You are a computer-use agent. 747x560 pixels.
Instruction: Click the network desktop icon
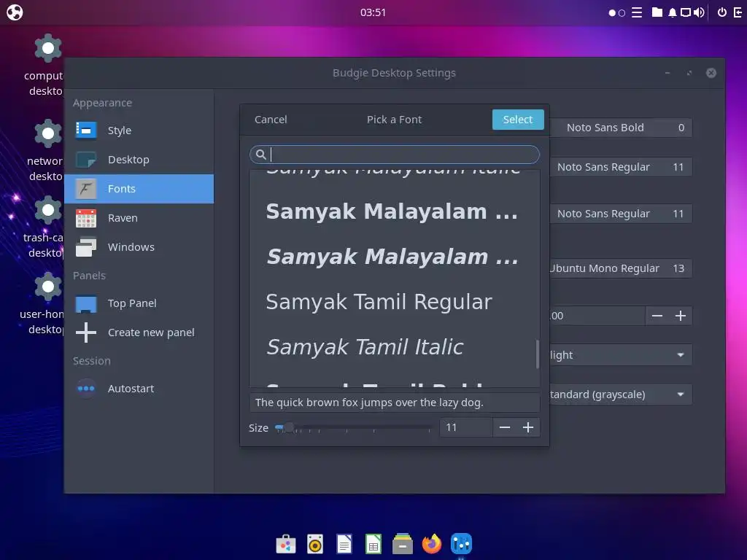tap(48, 133)
